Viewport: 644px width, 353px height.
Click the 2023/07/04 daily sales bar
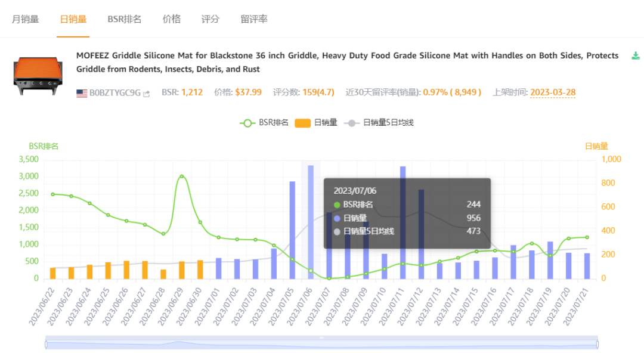(x=274, y=264)
